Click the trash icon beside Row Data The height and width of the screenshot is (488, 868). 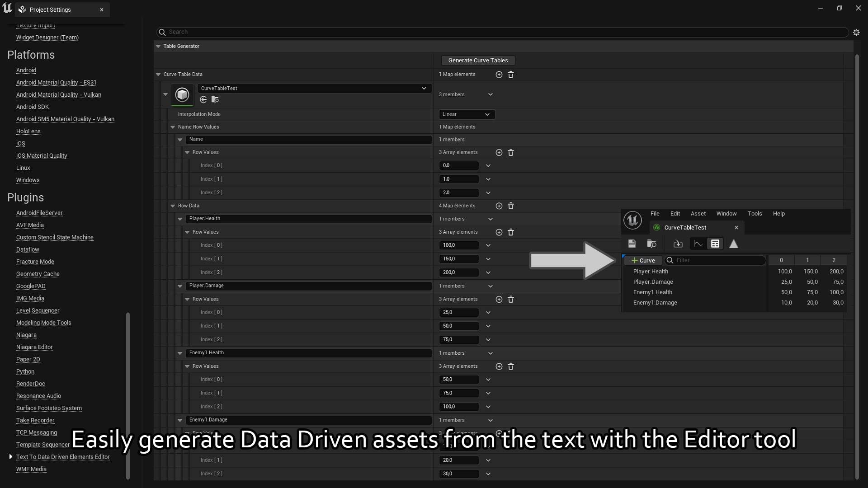[511, 206]
